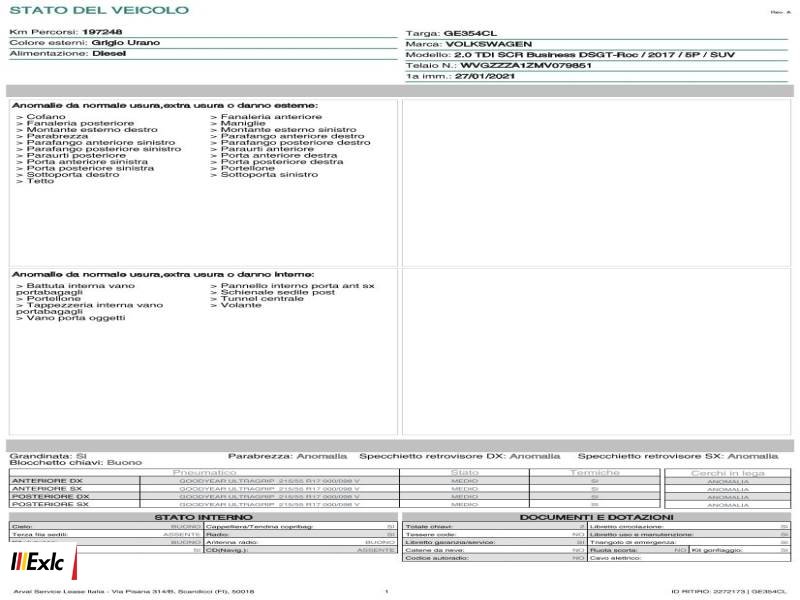Select the 'ANTERIORE SX' tire row label
The image size is (800, 600).
47,489
